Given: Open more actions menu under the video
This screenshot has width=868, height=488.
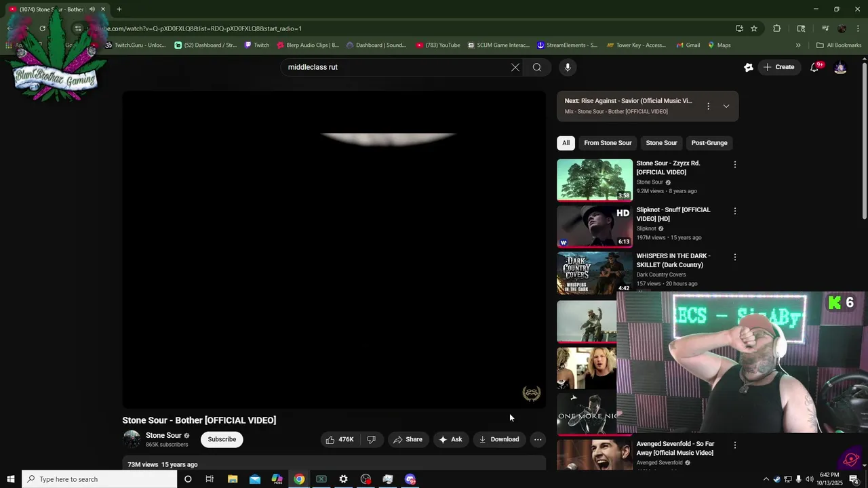Looking at the screenshot, I should (x=538, y=439).
